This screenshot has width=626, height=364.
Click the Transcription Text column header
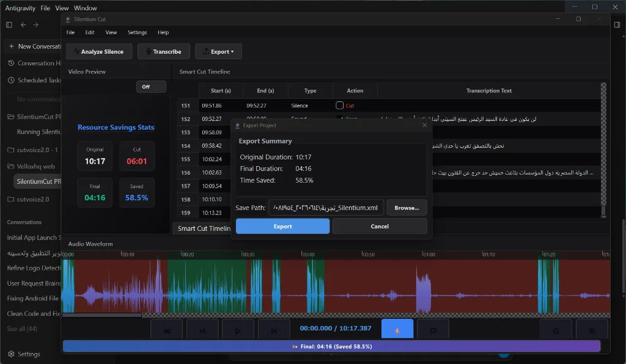488,90
